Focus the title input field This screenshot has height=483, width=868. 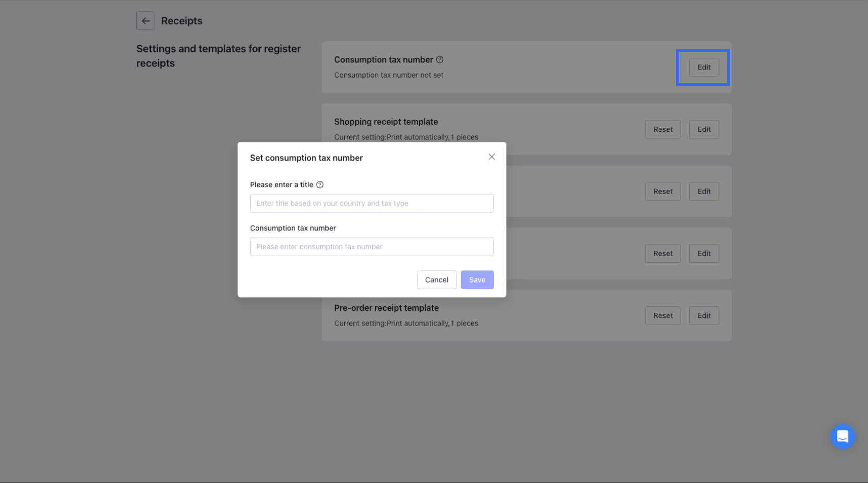[372, 203]
